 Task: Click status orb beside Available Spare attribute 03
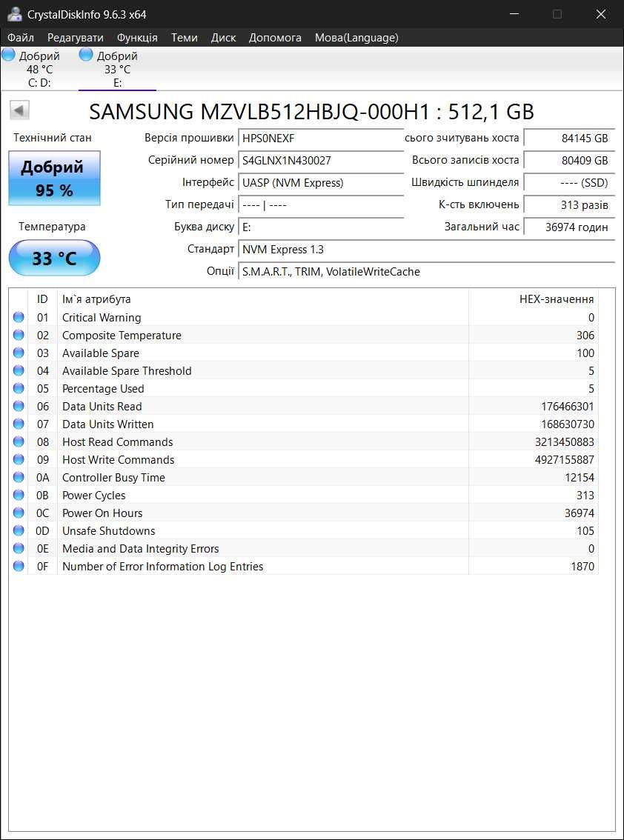[19, 353]
